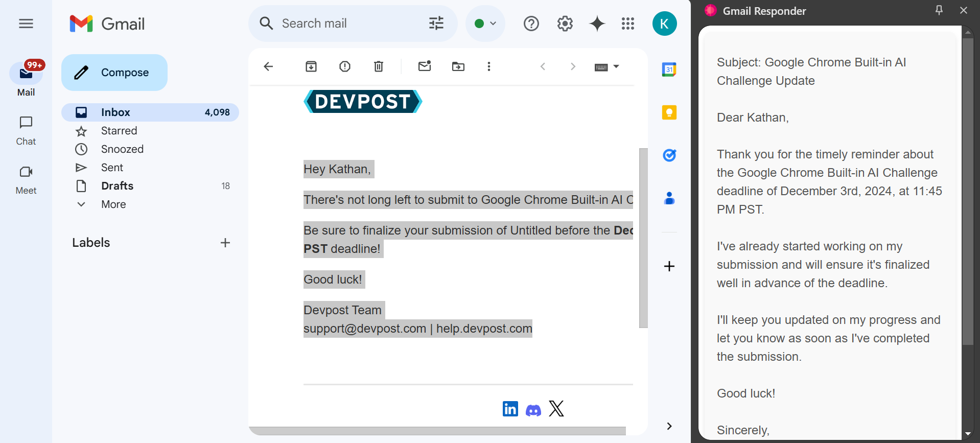Viewport: 980px width, 443px height.
Task: Open the help.devpost.com link
Action: click(x=484, y=329)
